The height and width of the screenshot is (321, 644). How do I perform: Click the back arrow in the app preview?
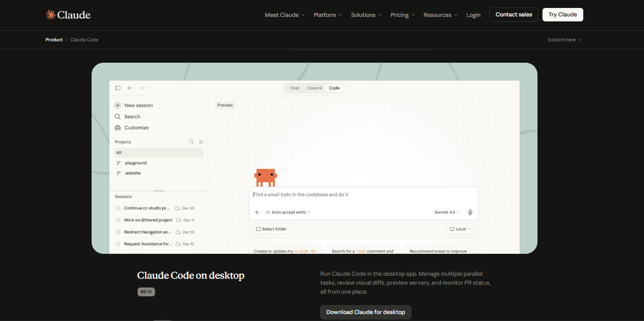tap(130, 88)
